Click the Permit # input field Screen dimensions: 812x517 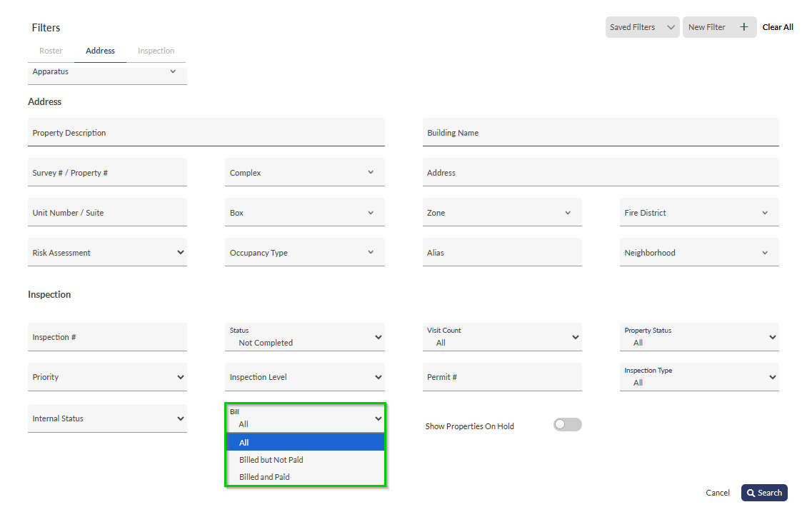pos(501,377)
